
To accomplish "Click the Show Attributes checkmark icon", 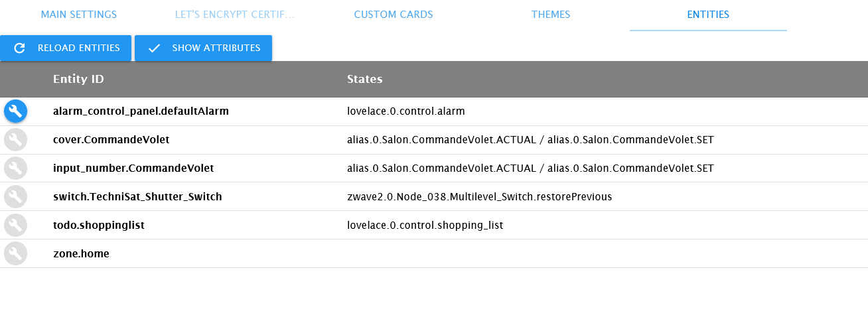I will pyautogui.click(x=155, y=48).
